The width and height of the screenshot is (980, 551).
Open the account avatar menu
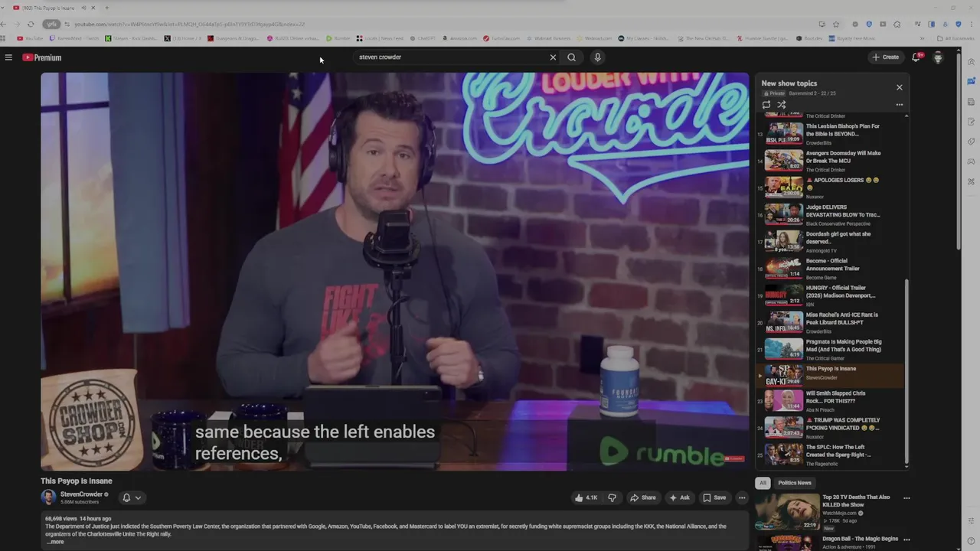(x=938, y=57)
